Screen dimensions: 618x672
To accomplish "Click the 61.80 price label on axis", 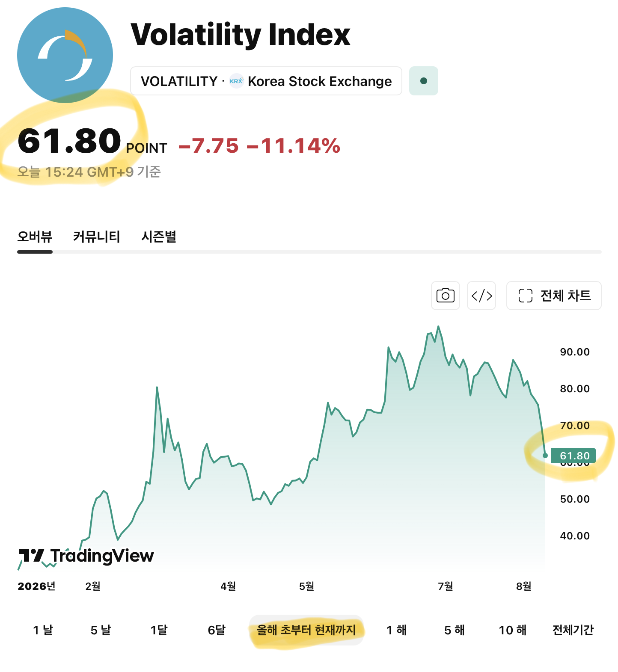I will (x=573, y=456).
